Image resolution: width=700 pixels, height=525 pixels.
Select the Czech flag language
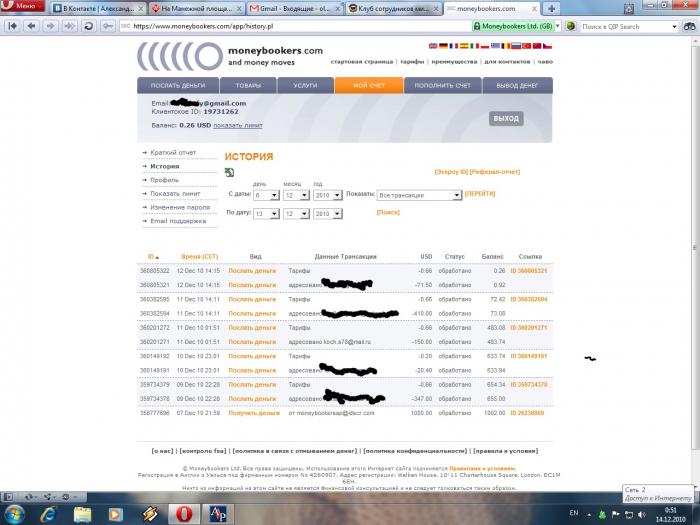pos(547,46)
